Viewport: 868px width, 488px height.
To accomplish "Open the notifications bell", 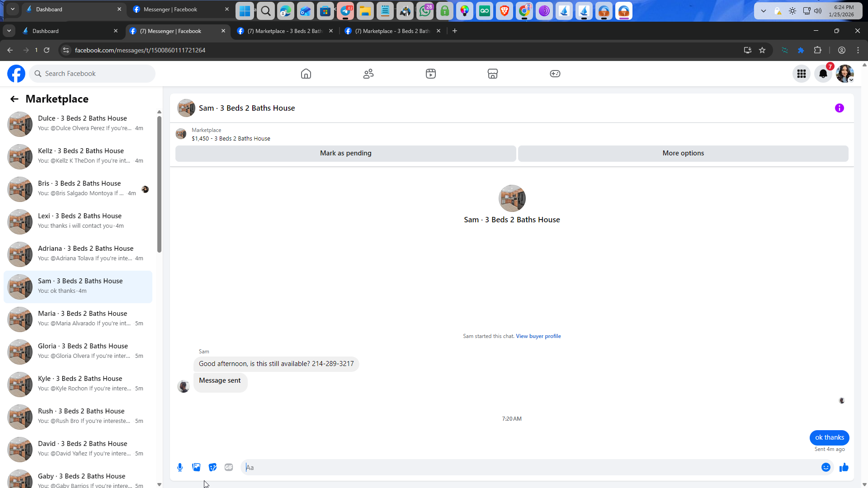I will [x=823, y=74].
